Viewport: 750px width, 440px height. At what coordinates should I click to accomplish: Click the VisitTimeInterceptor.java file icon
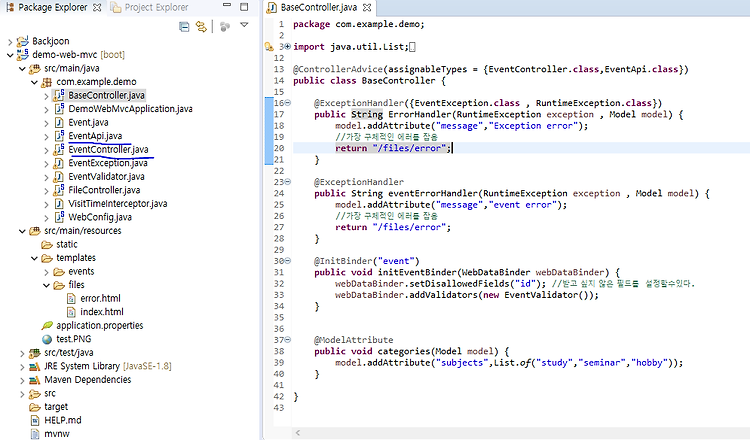click(58, 204)
